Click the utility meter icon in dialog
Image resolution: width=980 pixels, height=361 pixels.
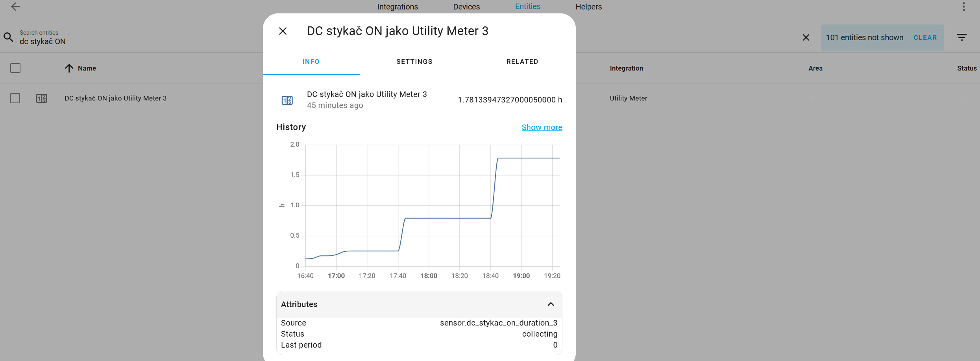pos(287,100)
